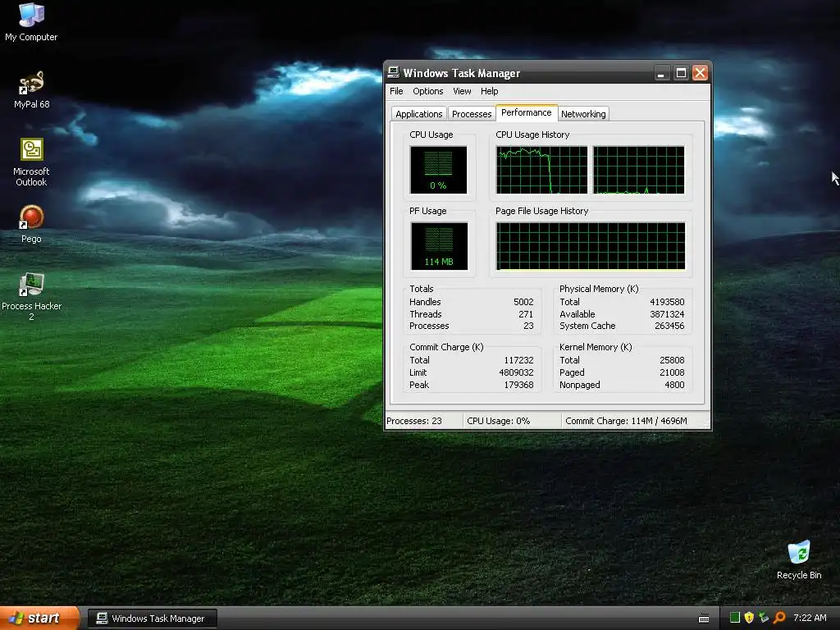Screen dimensions: 840x630
Task: Click the second CPU Usage History graph
Action: point(638,170)
